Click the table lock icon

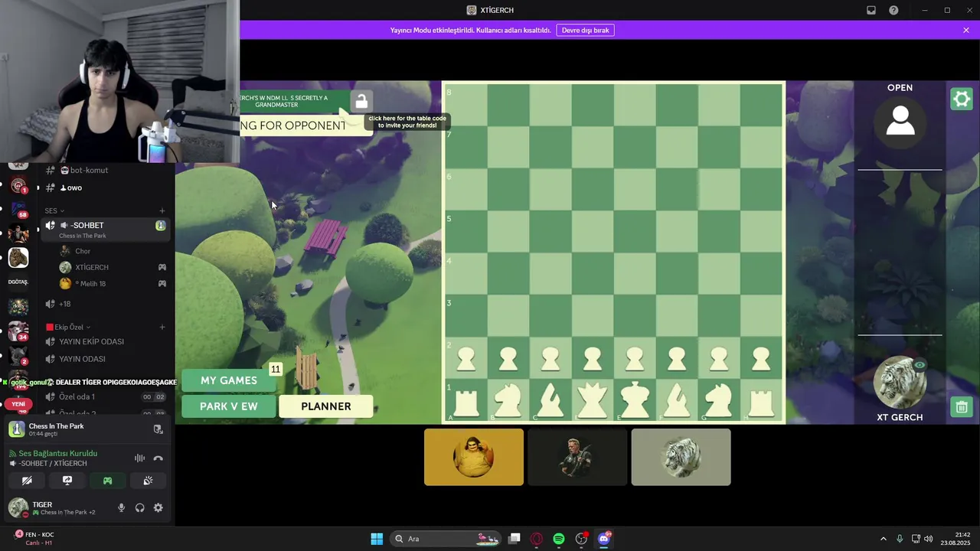[x=361, y=101]
